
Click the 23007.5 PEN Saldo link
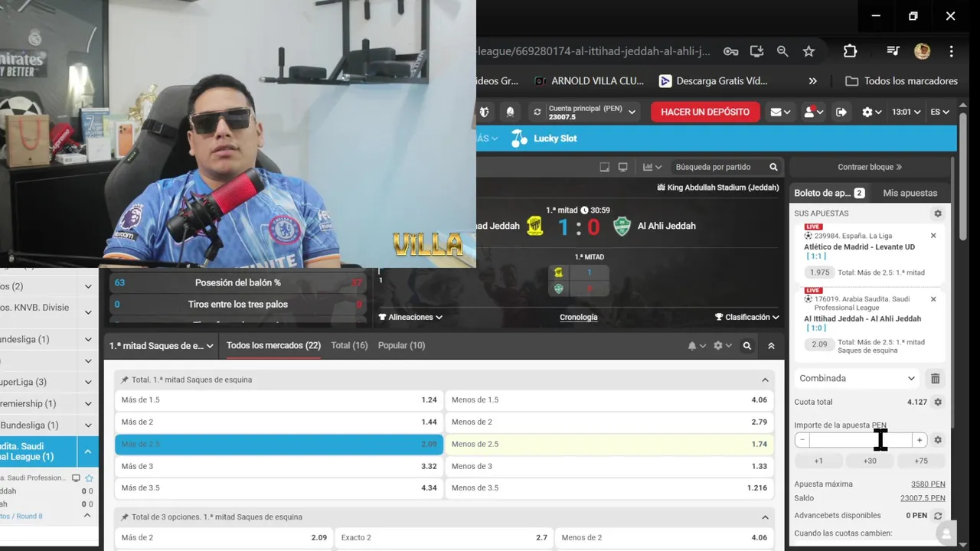(x=923, y=498)
